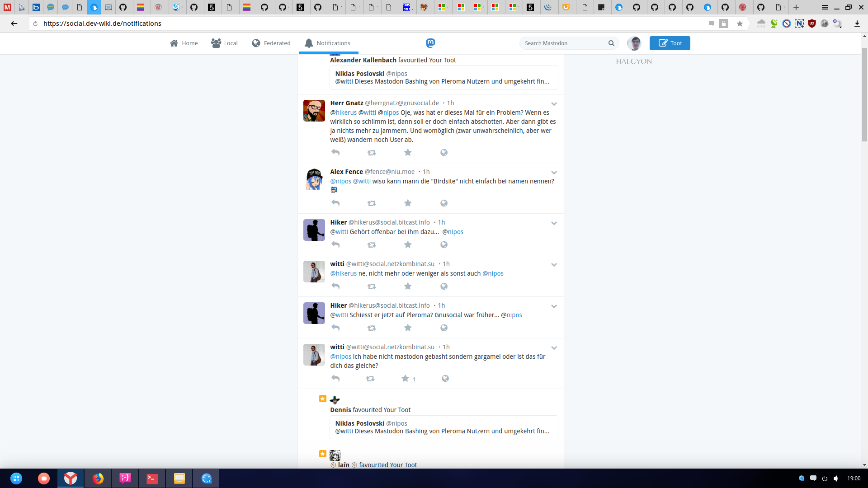Open the dropdown chevron on Alex Fence's toot
Viewport: 868px width, 488px height.
[554, 173]
